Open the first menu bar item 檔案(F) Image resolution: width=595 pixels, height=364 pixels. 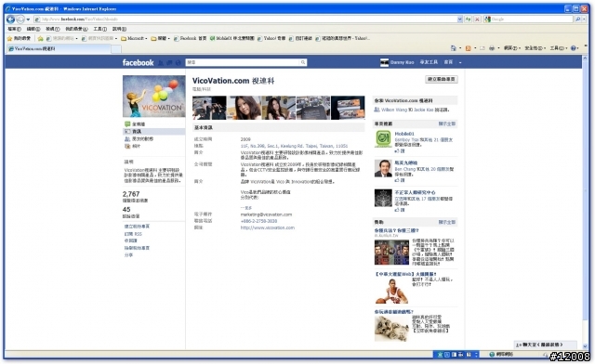pos(15,29)
